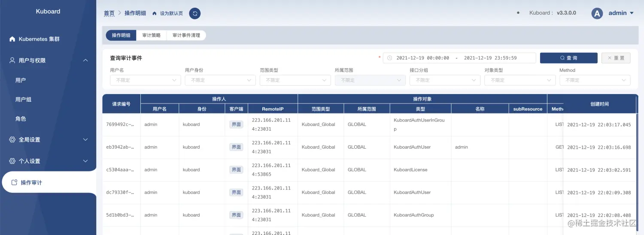644x235 pixels.
Task: Click KuboardAuthGroup type cell
Action: (420, 215)
